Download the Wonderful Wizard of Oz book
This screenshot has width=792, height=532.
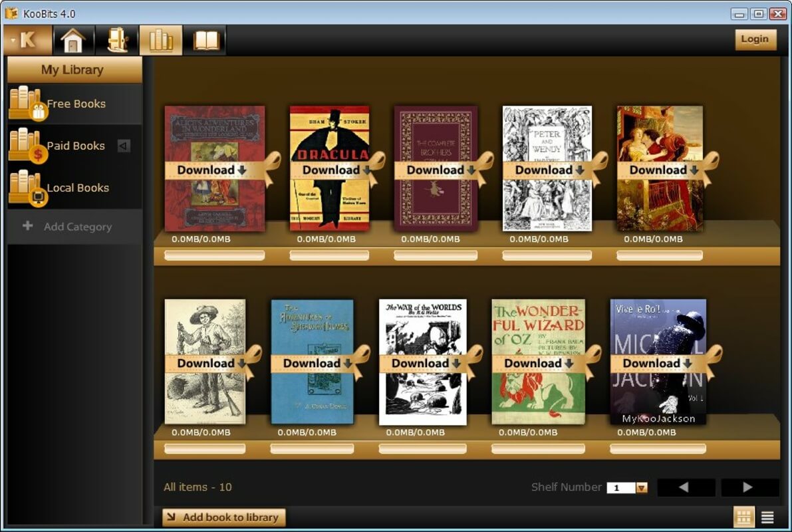coord(538,363)
